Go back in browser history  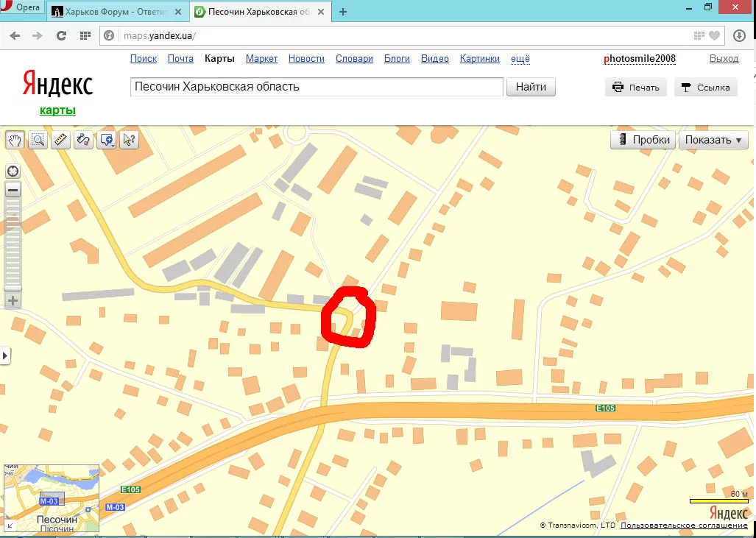click(x=15, y=35)
